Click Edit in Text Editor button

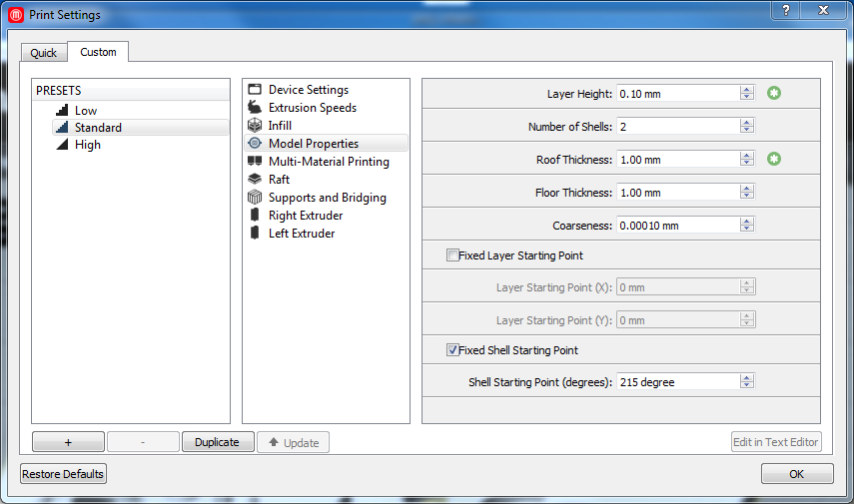click(776, 442)
